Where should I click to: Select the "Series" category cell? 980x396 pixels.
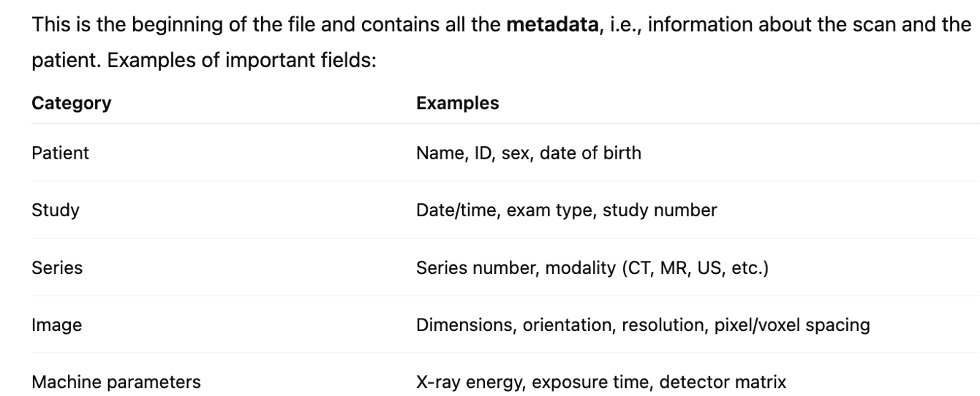[57, 267]
